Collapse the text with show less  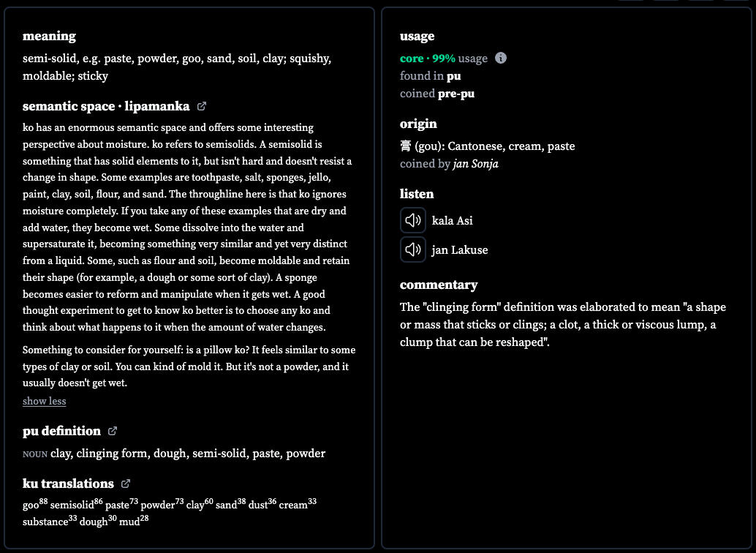point(45,401)
